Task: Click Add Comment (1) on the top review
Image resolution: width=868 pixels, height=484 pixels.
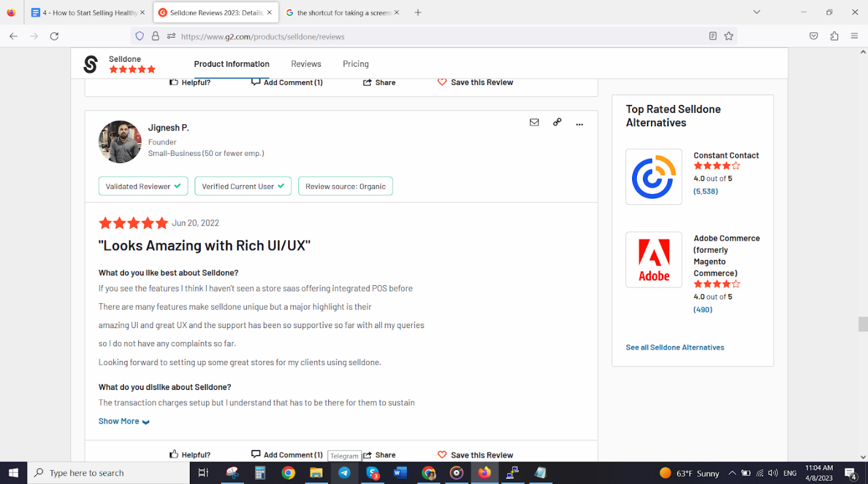Action: [287, 82]
